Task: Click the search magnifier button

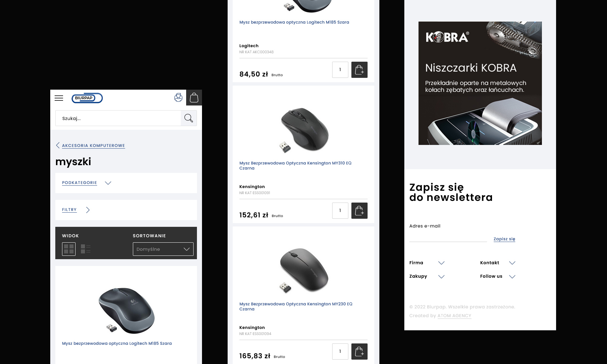Action: pyautogui.click(x=189, y=118)
